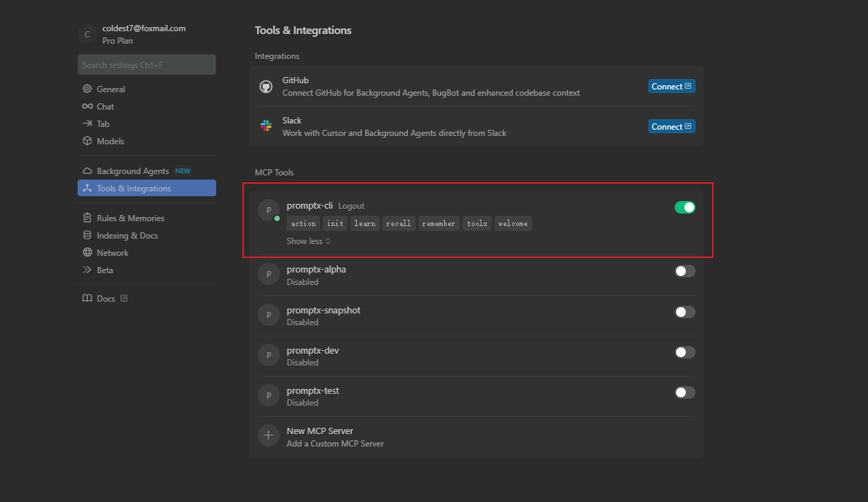Click the promptx-test server name
The width and height of the screenshot is (868, 502).
(x=313, y=390)
